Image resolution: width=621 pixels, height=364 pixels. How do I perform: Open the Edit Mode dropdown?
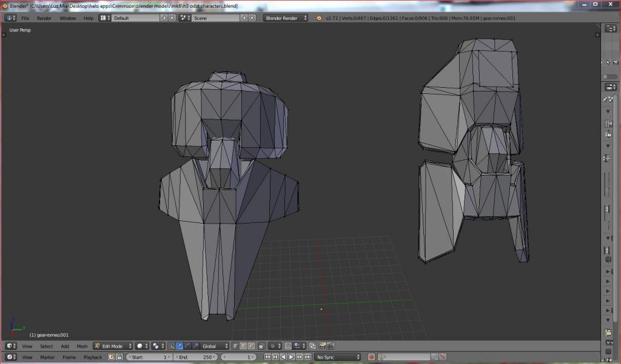[113, 346]
